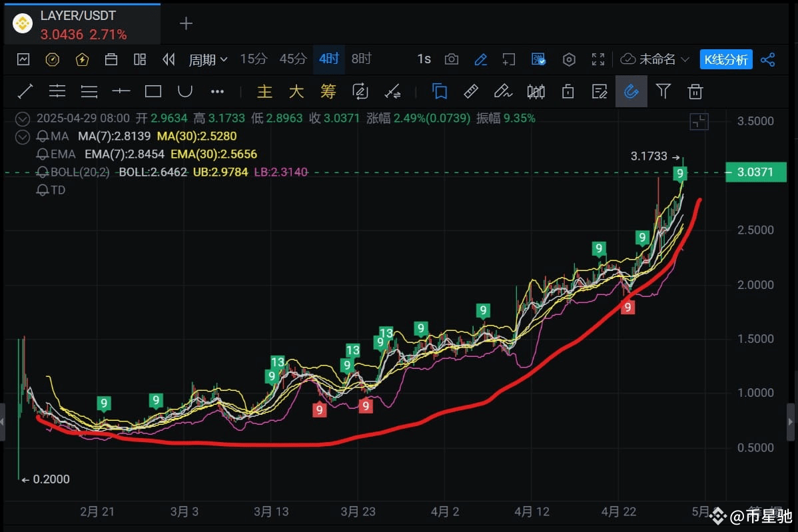
Task: Toggle the blue pencil drawing mode
Action: coord(480,59)
